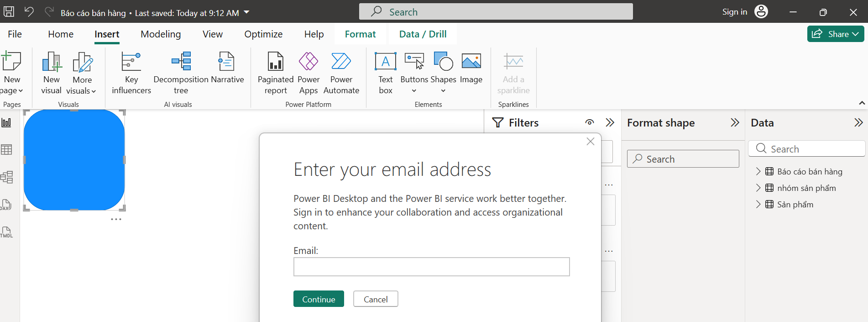
Task: Add a New page
Action: tap(11, 73)
